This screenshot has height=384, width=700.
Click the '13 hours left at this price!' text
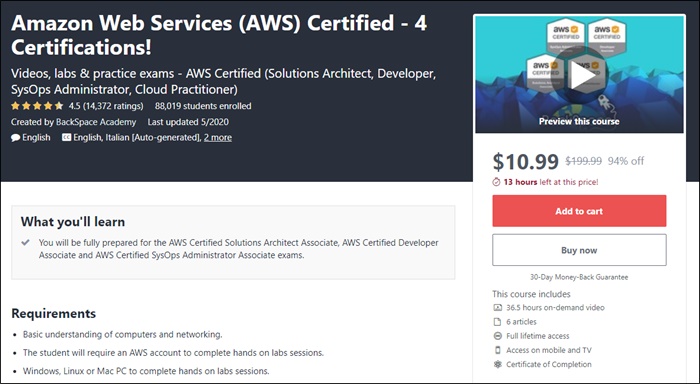(x=551, y=182)
